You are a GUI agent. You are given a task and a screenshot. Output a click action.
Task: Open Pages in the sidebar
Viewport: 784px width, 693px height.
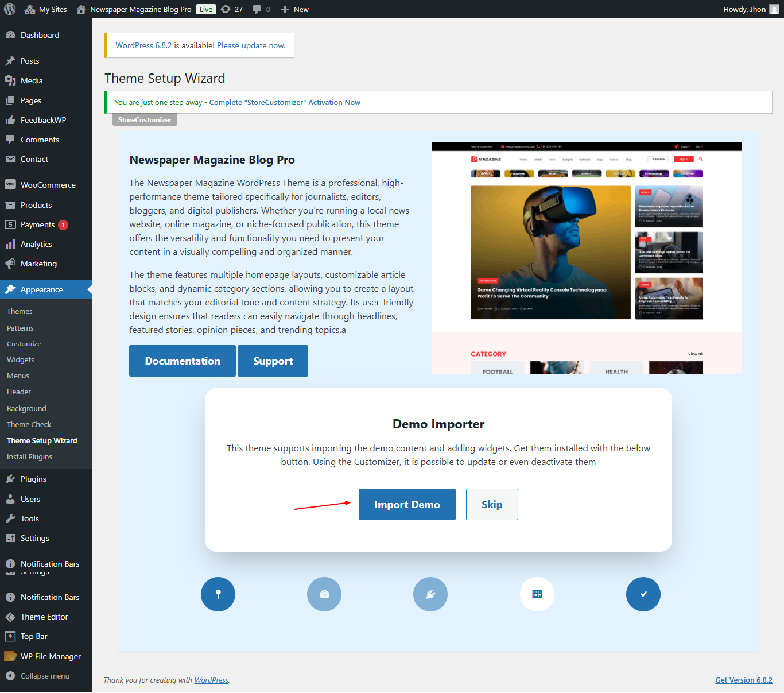click(46, 100)
